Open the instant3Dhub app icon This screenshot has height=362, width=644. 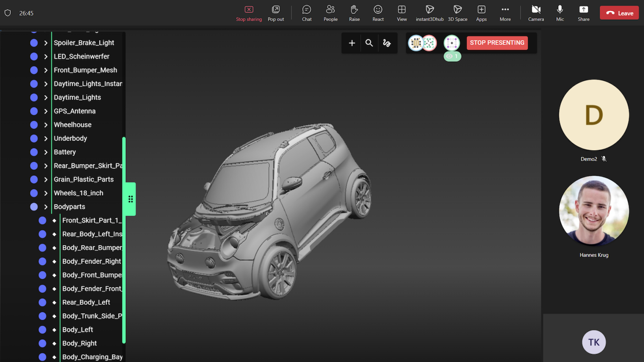pyautogui.click(x=429, y=13)
